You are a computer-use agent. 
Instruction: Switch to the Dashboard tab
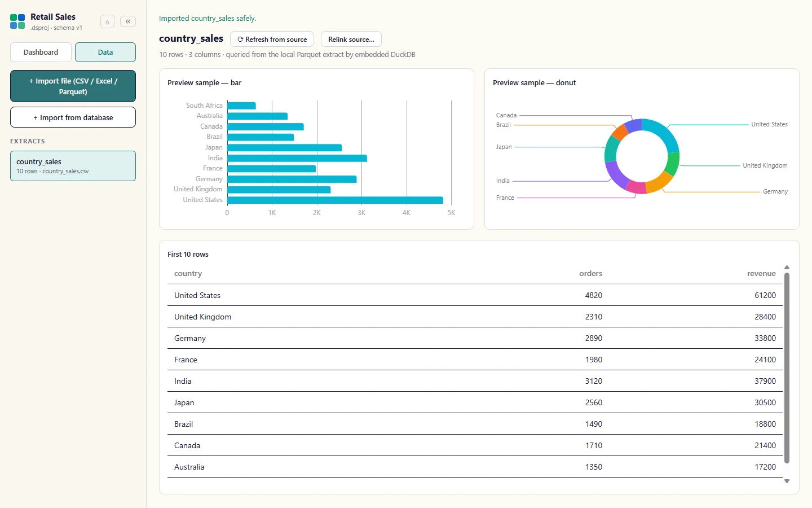pos(41,52)
